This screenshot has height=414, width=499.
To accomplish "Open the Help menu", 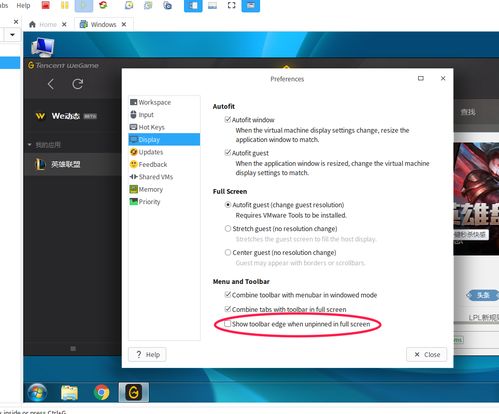I will point(23,5).
